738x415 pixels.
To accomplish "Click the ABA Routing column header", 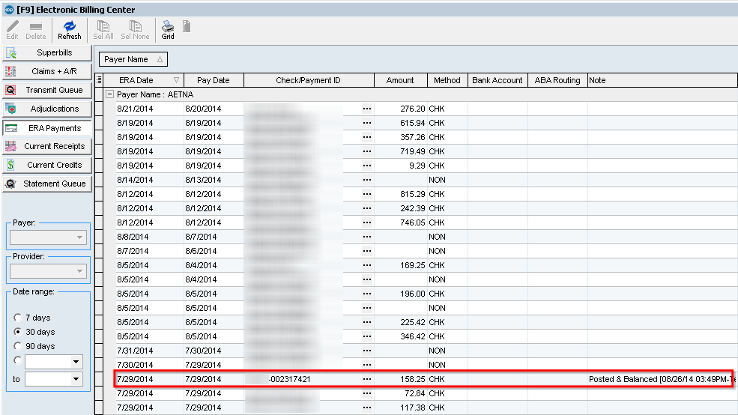I will tap(557, 80).
